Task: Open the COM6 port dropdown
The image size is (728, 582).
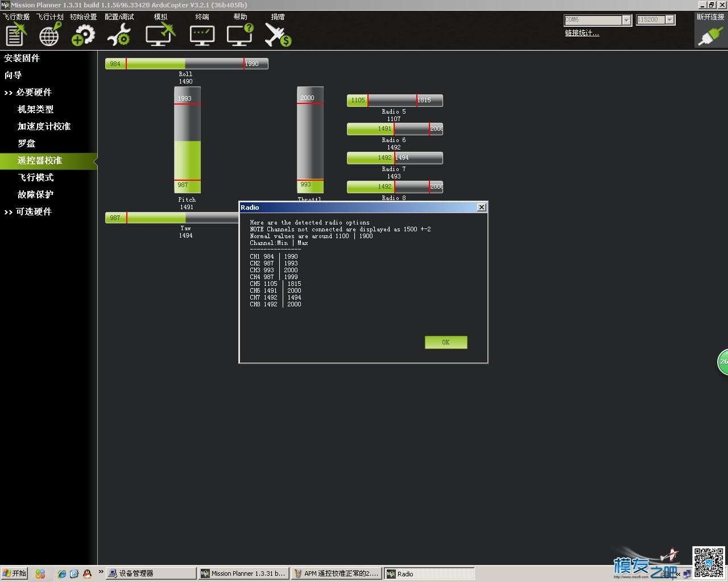Action: point(626,20)
